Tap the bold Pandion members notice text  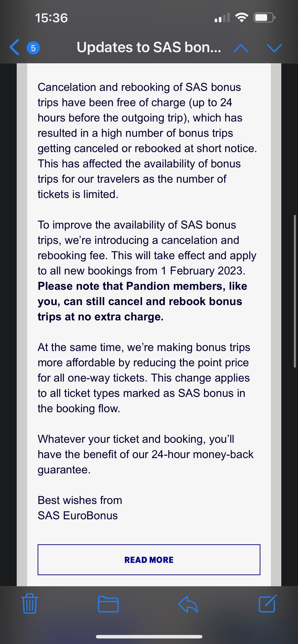[142, 301]
